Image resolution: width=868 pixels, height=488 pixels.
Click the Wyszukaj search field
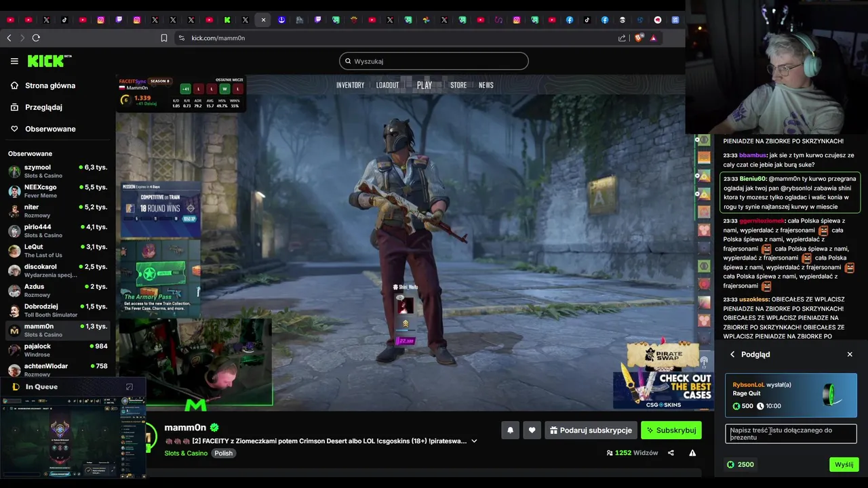click(x=434, y=61)
